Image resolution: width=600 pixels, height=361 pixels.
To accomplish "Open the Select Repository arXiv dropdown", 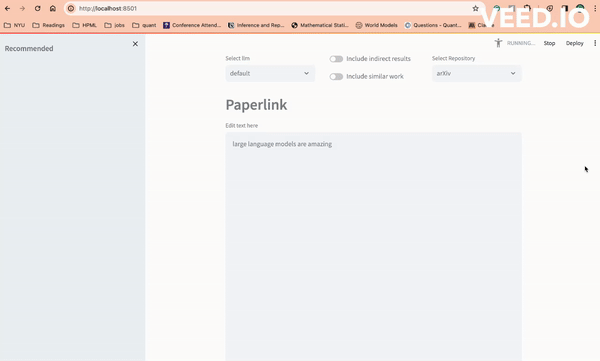I will (x=476, y=73).
